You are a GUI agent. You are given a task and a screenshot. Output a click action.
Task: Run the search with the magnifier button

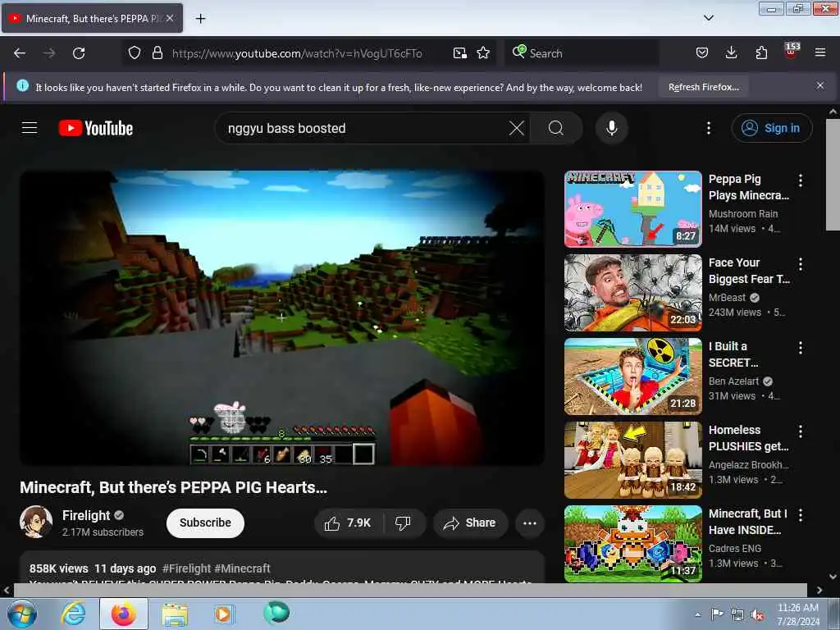[556, 128]
